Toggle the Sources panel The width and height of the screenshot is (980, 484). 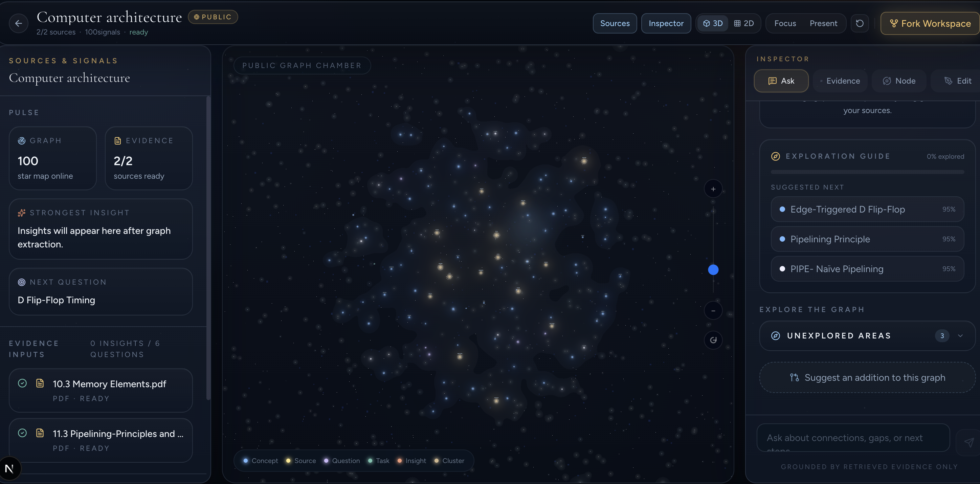pos(615,24)
